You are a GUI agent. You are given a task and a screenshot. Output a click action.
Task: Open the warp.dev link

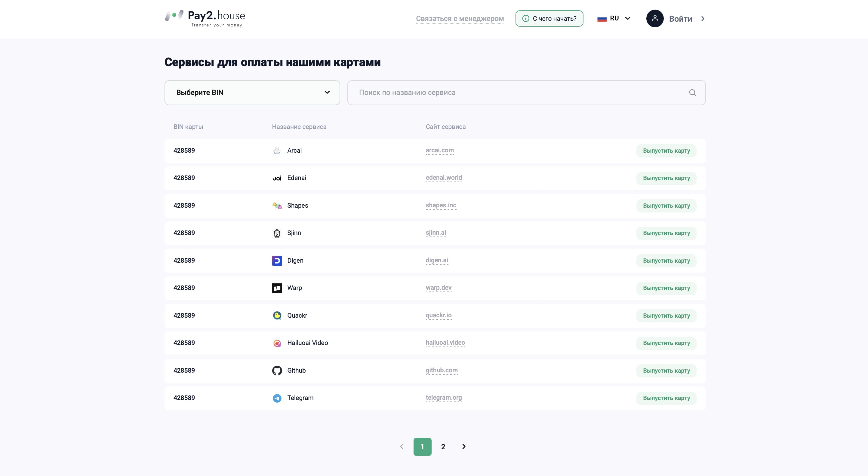pyautogui.click(x=439, y=288)
